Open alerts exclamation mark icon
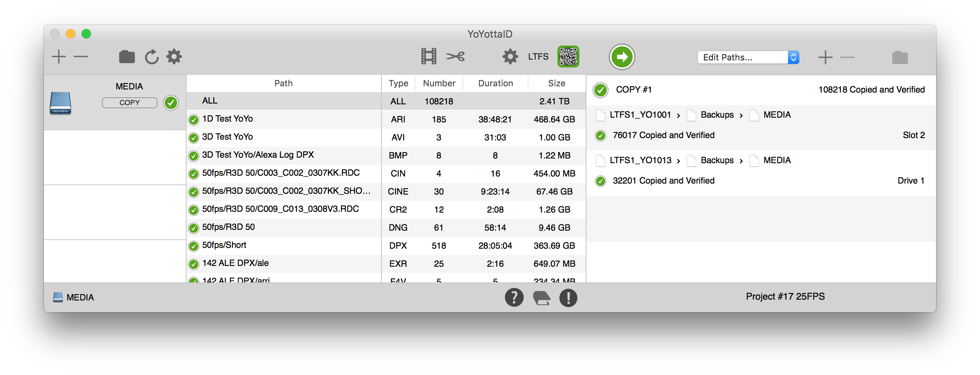Viewport: 980px width, 375px height. (568, 298)
